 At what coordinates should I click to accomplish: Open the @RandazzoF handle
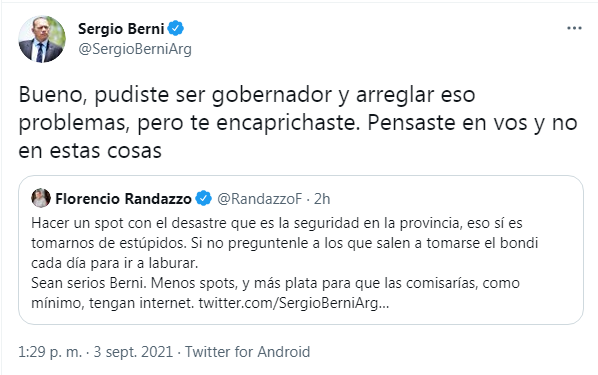pos(259,199)
